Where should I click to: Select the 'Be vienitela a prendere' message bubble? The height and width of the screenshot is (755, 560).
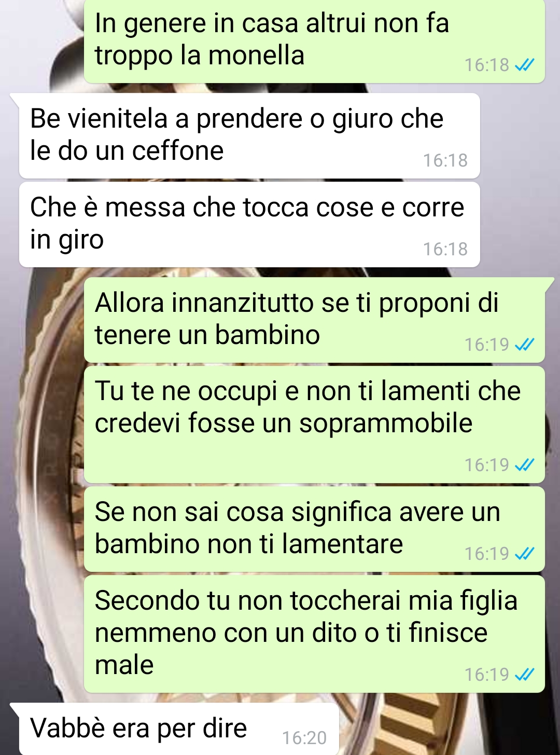pos(249,135)
